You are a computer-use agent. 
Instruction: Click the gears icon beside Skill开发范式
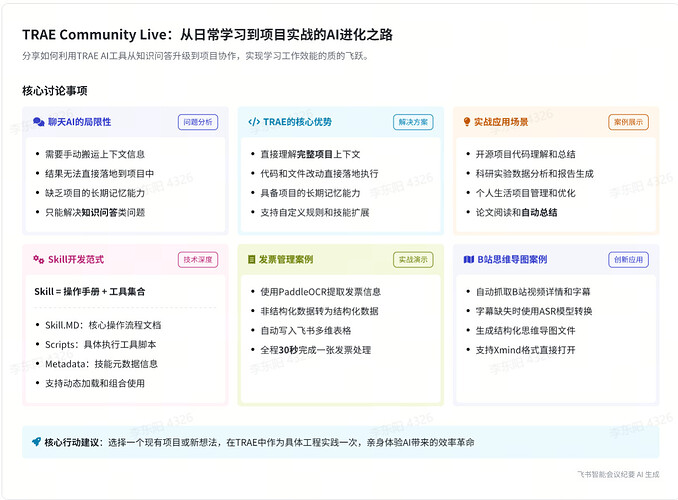pos(39,259)
